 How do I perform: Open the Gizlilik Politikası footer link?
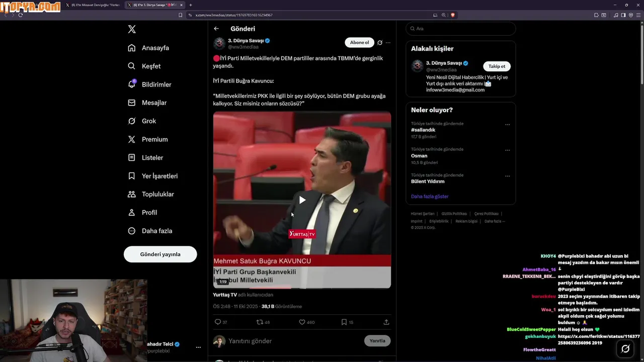(x=454, y=214)
